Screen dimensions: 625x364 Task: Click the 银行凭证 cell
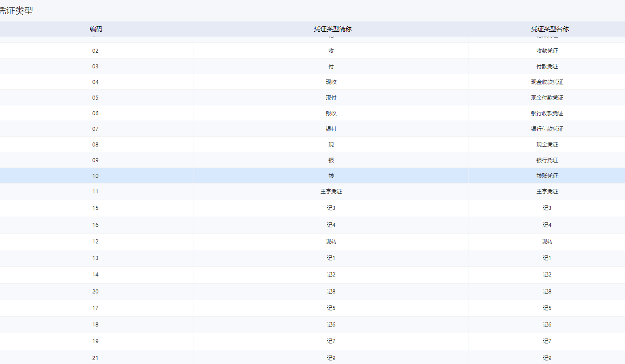click(x=547, y=160)
